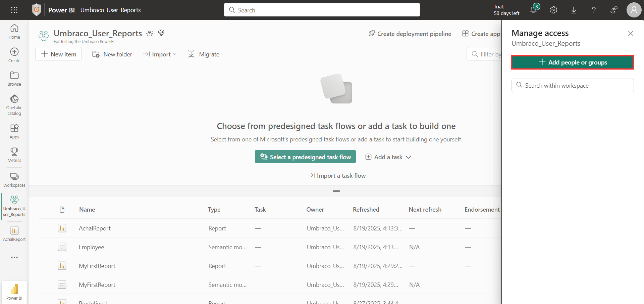644x304 pixels.
Task: Open the user profile avatar
Action: (x=634, y=10)
